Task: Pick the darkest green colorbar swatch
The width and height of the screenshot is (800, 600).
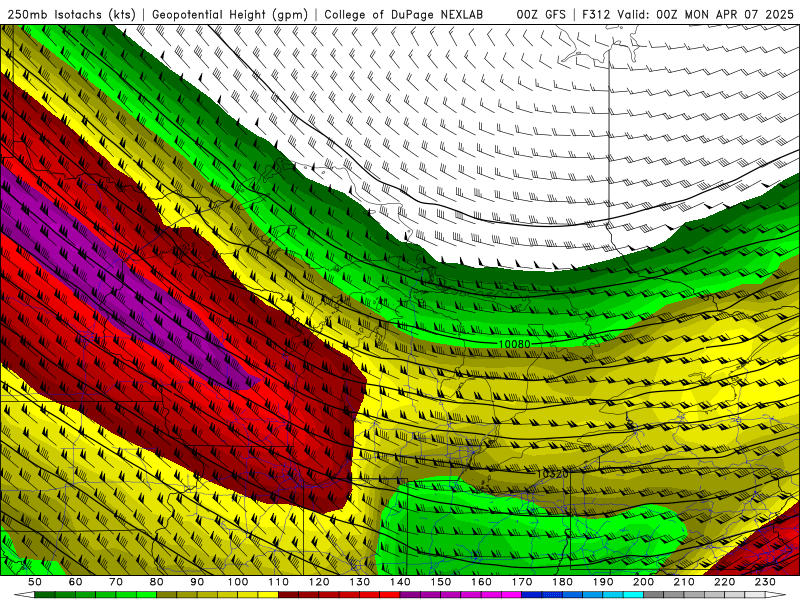Action: [45, 593]
